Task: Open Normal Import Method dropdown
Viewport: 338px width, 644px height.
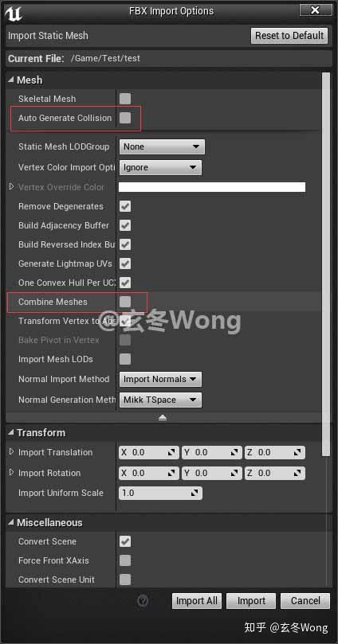Action: click(x=160, y=380)
